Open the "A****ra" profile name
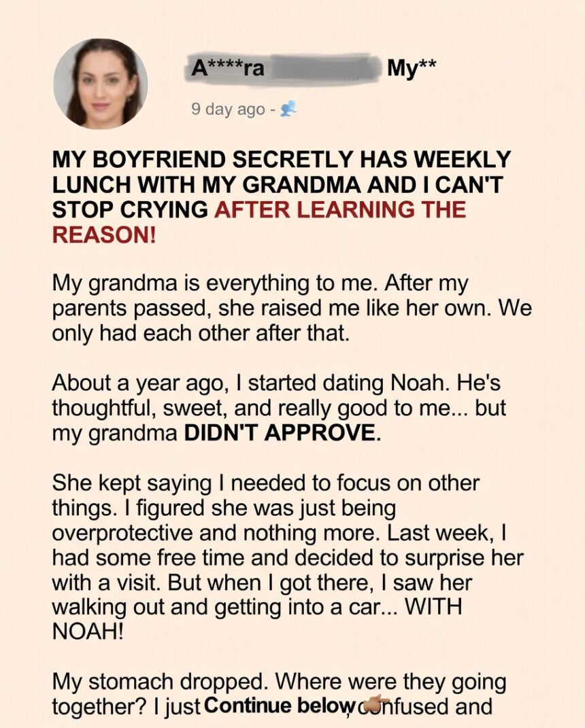The height and width of the screenshot is (728, 585). (218, 68)
